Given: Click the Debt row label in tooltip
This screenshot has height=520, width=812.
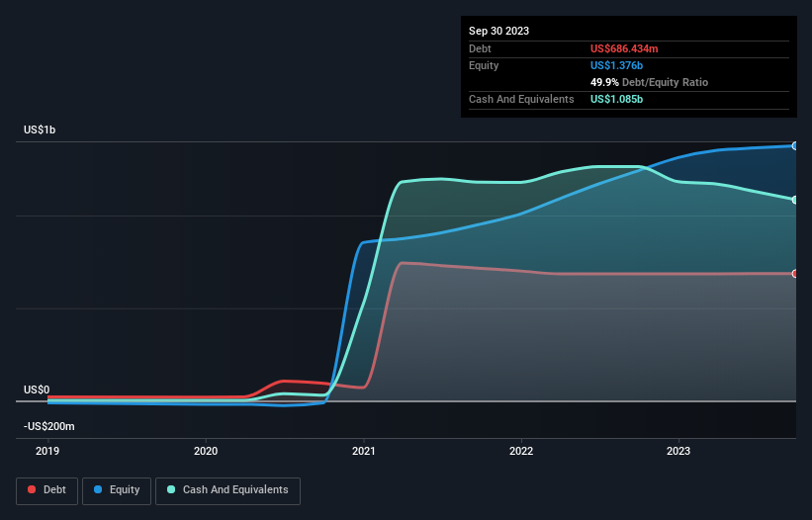Looking at the screenshot, I should (480, 48).
